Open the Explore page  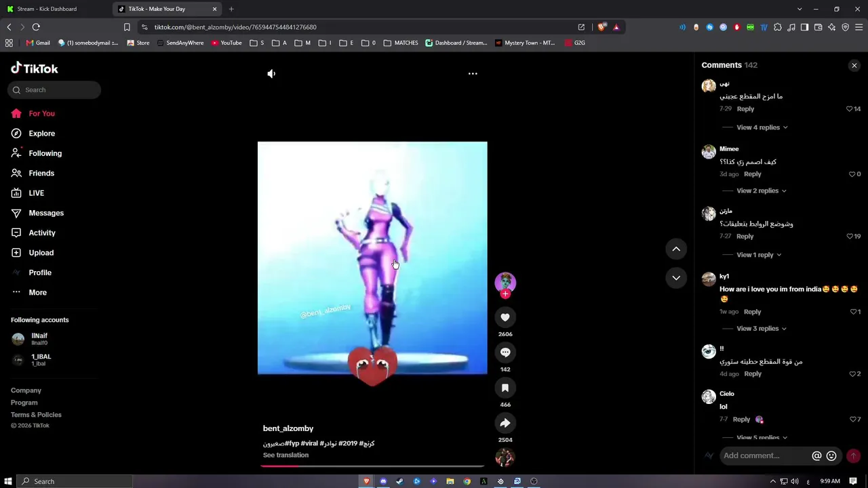42,134
